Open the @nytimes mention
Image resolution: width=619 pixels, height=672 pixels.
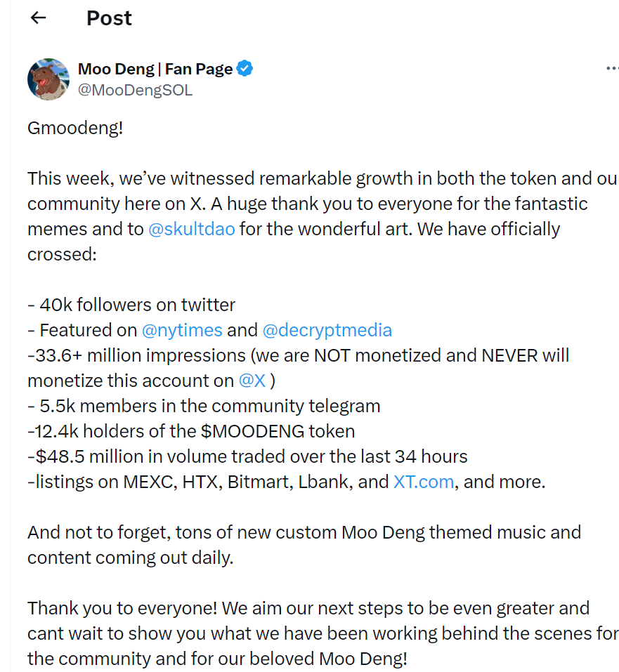click(182, 330)
